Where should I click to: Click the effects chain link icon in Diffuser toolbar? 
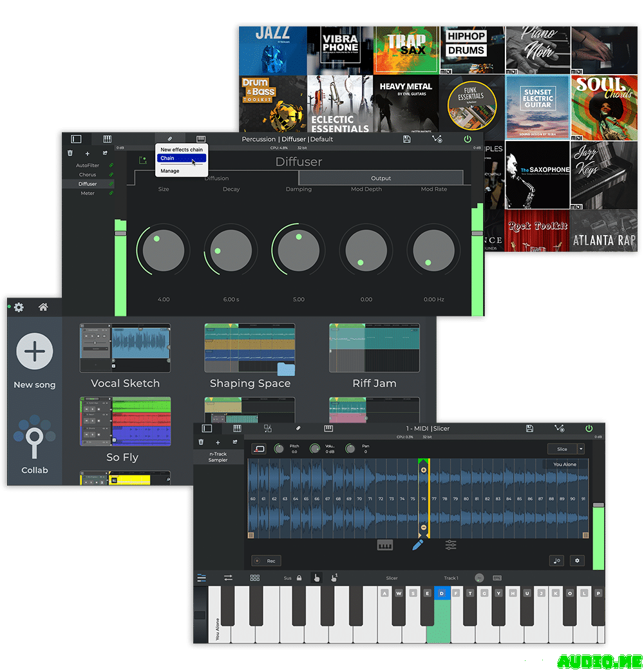[x=169, y=139]
